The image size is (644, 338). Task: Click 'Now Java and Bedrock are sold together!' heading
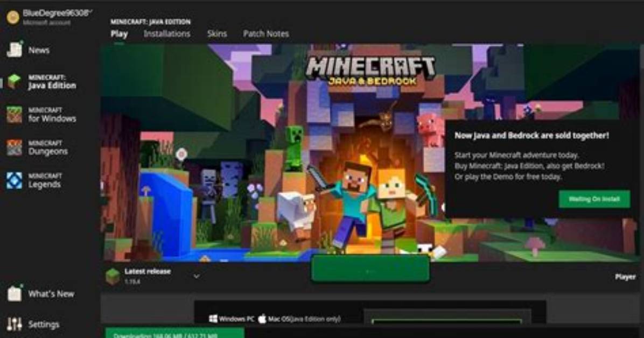pos(531,136)
